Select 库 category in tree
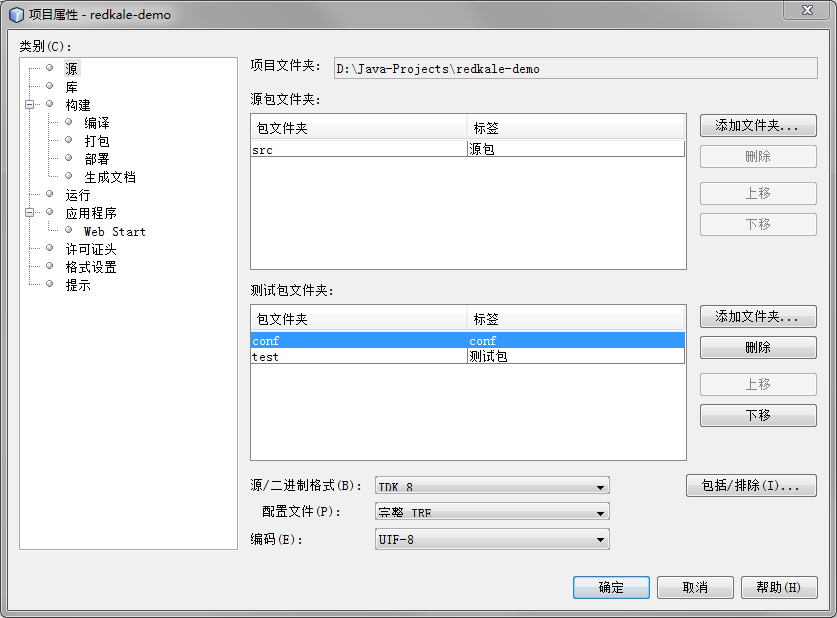The height and width of the screenshot is (618, 837). [x=72, y=87]
